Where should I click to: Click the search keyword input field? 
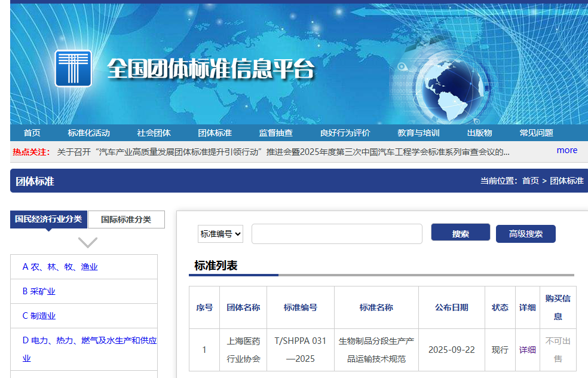pos(336,234)
